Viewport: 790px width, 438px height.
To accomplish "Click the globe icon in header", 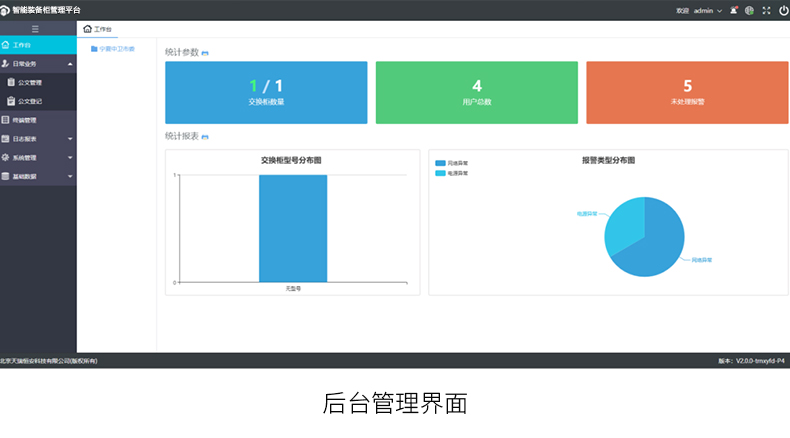I will coord(749,10).
